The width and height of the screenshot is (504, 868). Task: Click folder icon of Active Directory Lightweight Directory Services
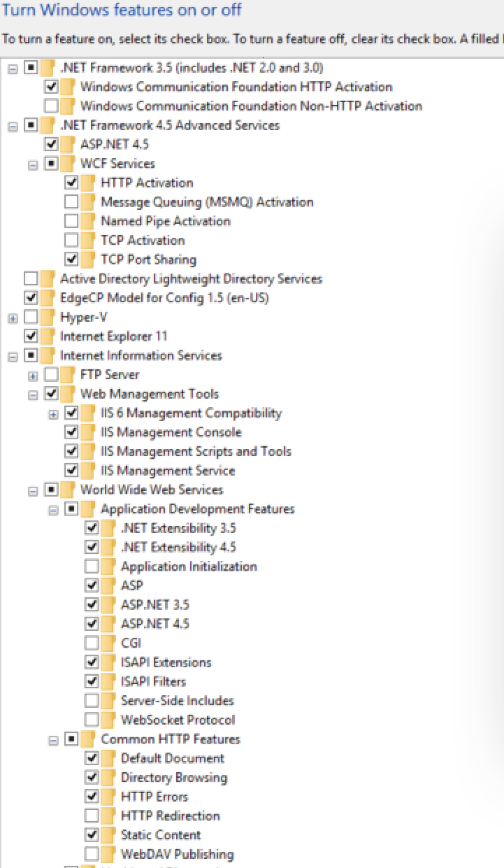tap(48, 279)
